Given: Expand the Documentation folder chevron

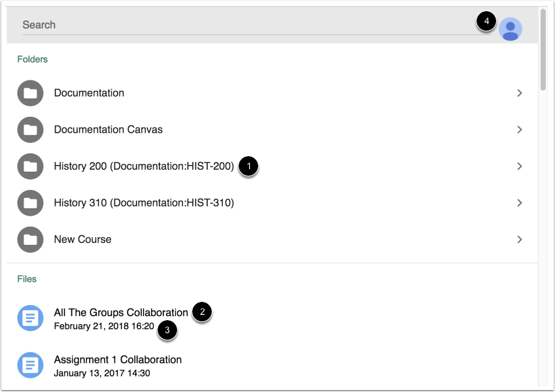Looking at the screenshot, I should click(520, 93).
